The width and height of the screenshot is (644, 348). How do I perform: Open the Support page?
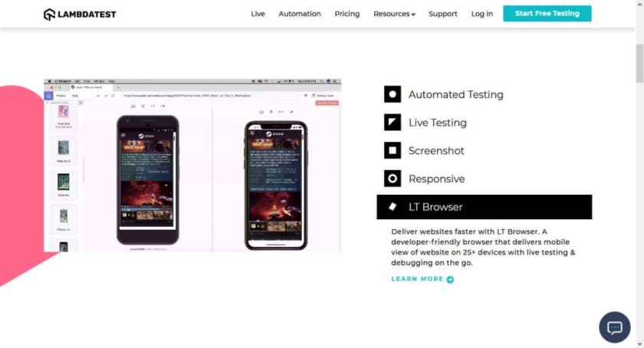443,14
